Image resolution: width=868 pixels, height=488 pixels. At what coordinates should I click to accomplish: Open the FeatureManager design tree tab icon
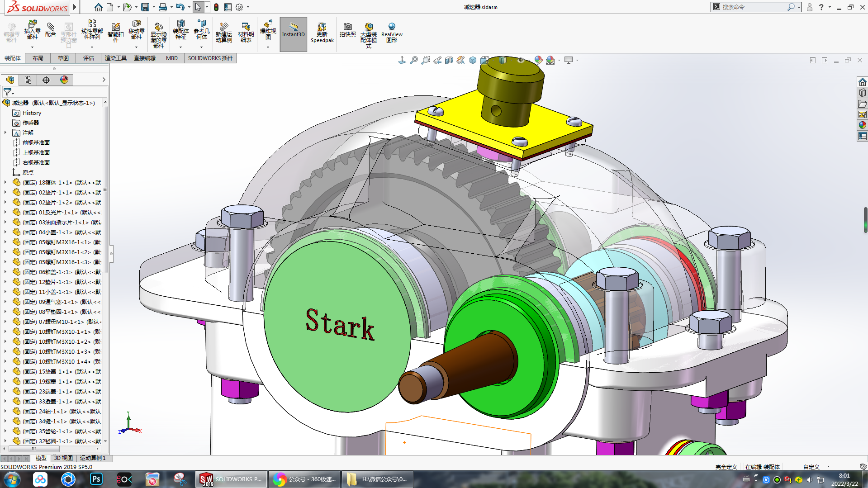point(10,80)
